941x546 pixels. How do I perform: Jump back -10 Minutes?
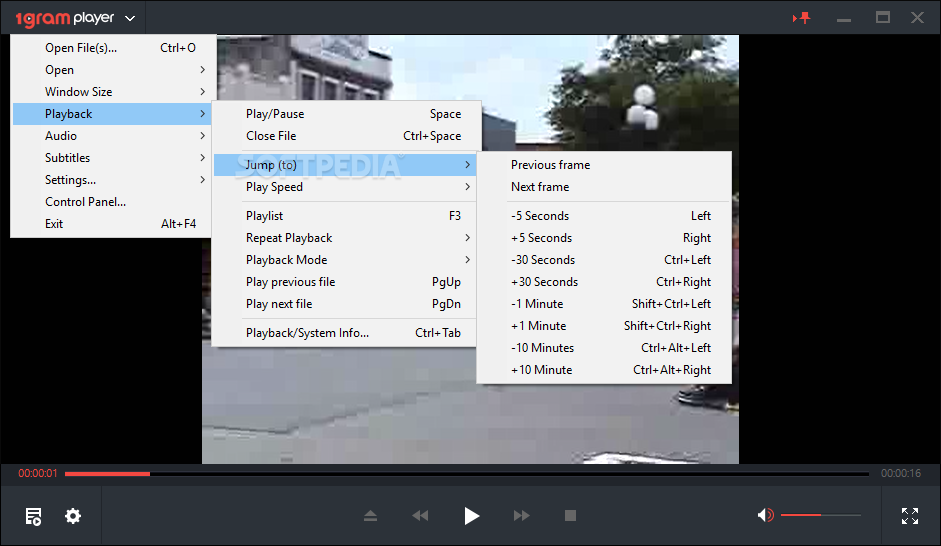(604, 348)
